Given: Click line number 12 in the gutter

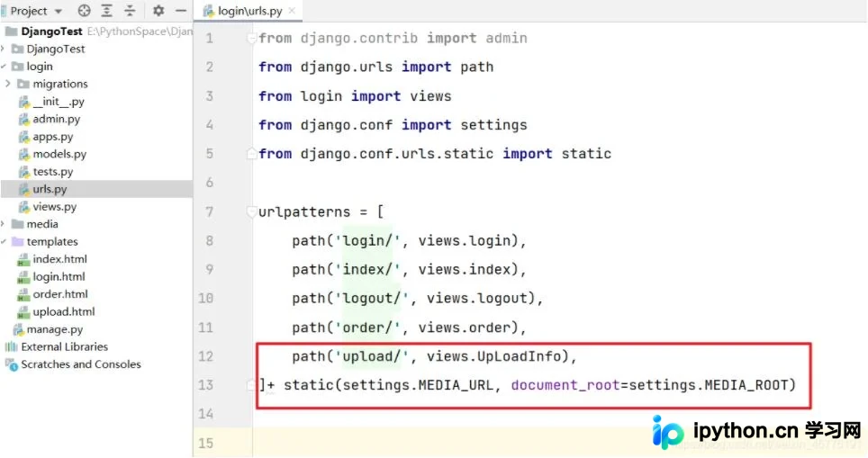Looking at the screenshot, I should pyautogui.click(x=206, y=356).
